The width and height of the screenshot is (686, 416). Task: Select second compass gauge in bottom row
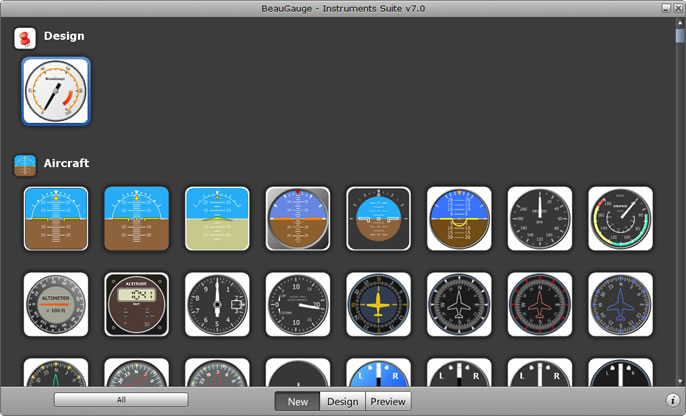click(x=136, y=372)
